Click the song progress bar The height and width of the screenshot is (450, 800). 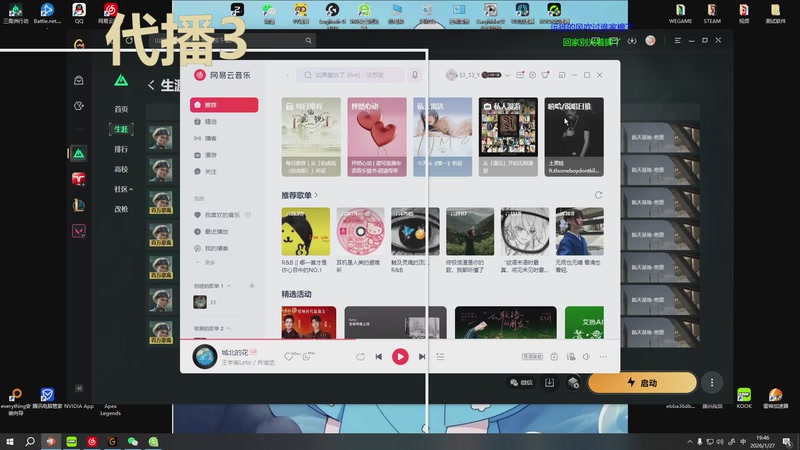pos(400,339)
